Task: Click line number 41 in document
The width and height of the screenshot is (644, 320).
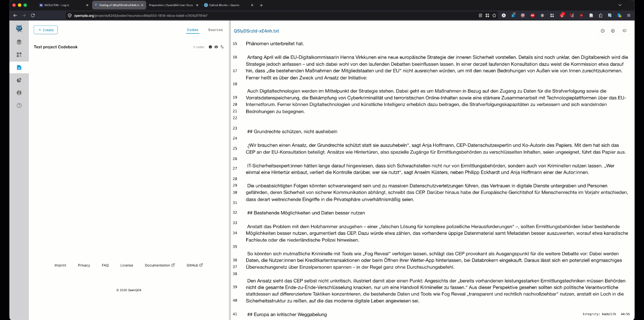Action: (235, 314)
